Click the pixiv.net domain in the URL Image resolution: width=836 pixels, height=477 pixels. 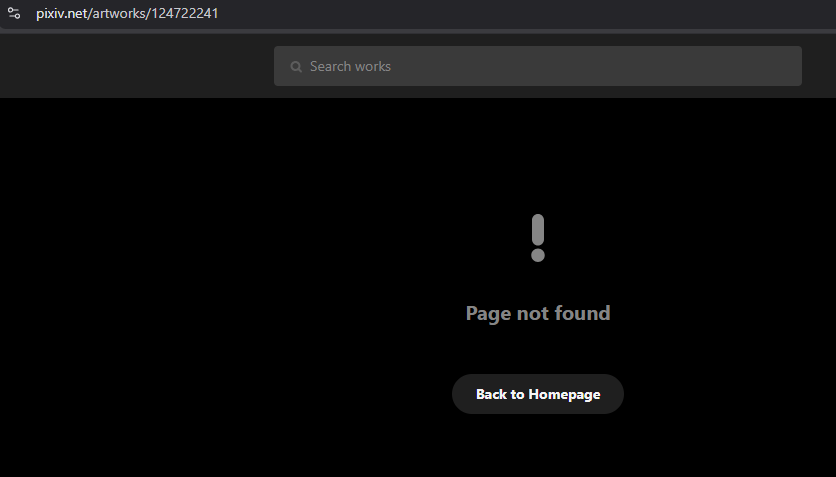tap(61, 13)
